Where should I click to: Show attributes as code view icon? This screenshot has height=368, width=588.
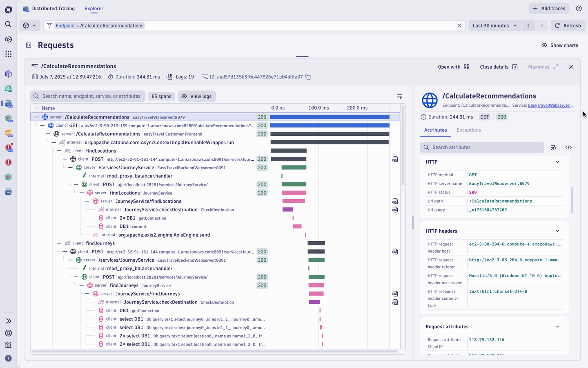tap(568, 148)
